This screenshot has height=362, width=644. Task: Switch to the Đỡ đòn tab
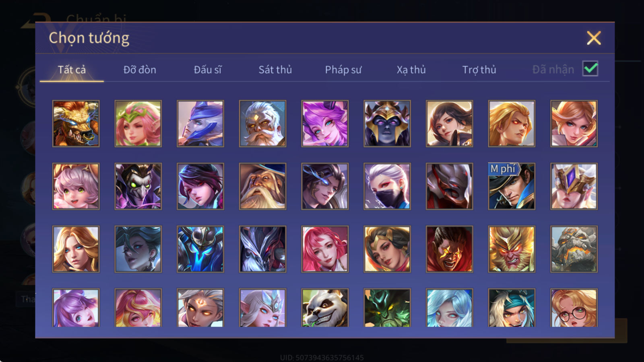point(140,70)
